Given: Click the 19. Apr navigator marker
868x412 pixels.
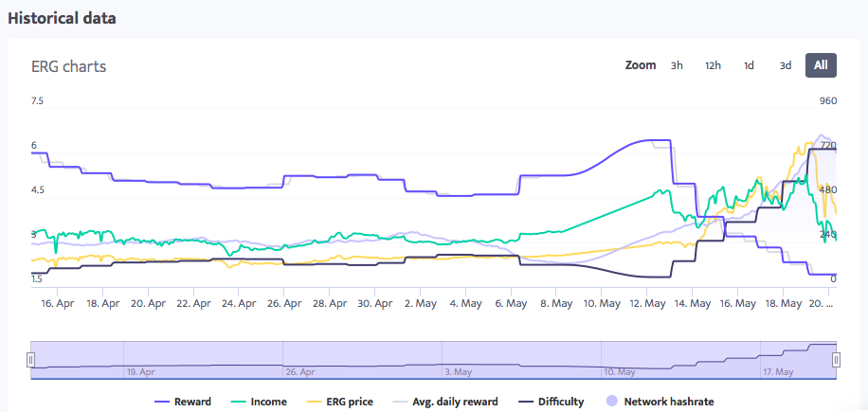Looking at the screenshot, I should [x=142, y=372].
